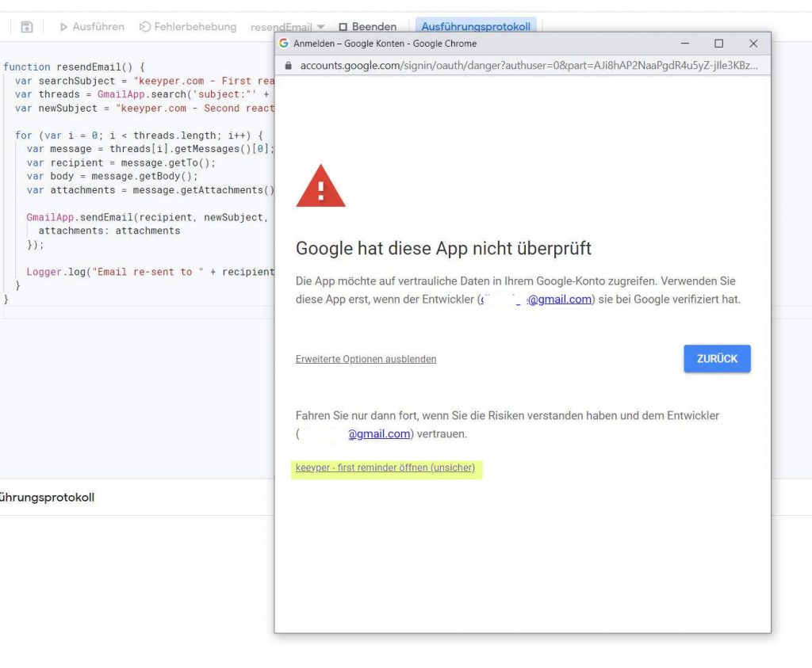Click the function resendEmail() code line

click(x=74, y=67)
